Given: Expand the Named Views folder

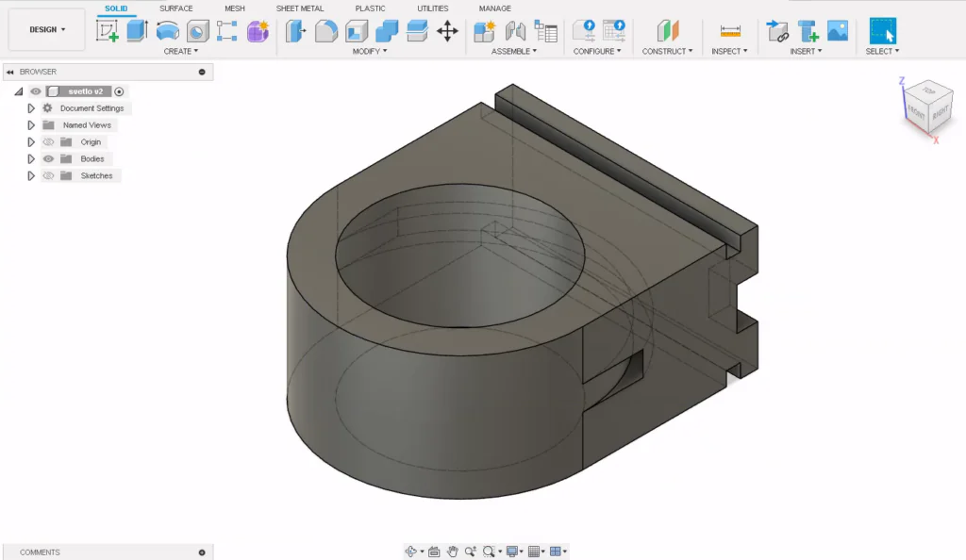Looking at the screenshot, I should [x=31, y=125].
